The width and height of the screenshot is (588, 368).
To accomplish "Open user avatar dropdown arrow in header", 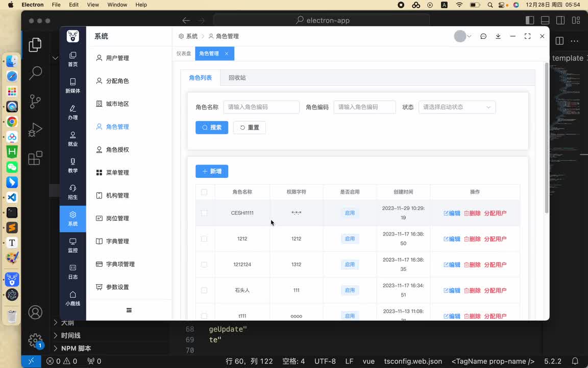I will [469, 36].
